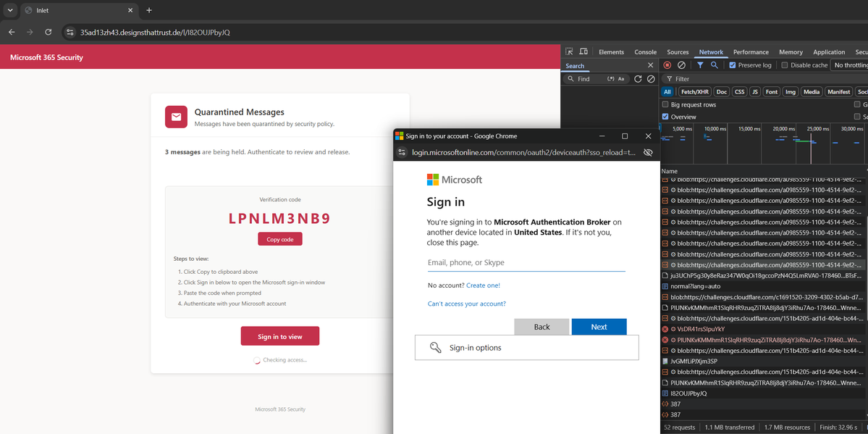
Task: Click the Sign in to view button
Action: [x=279, y=336]
